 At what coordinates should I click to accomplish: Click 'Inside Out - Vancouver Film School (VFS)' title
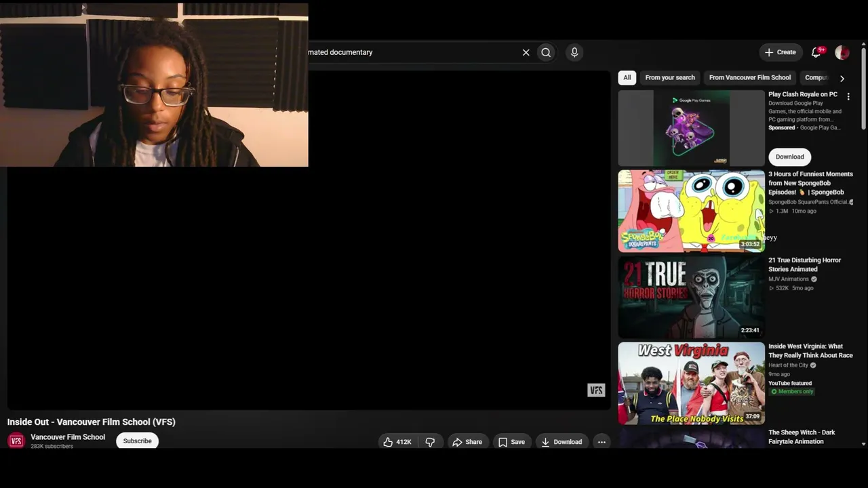92,422
